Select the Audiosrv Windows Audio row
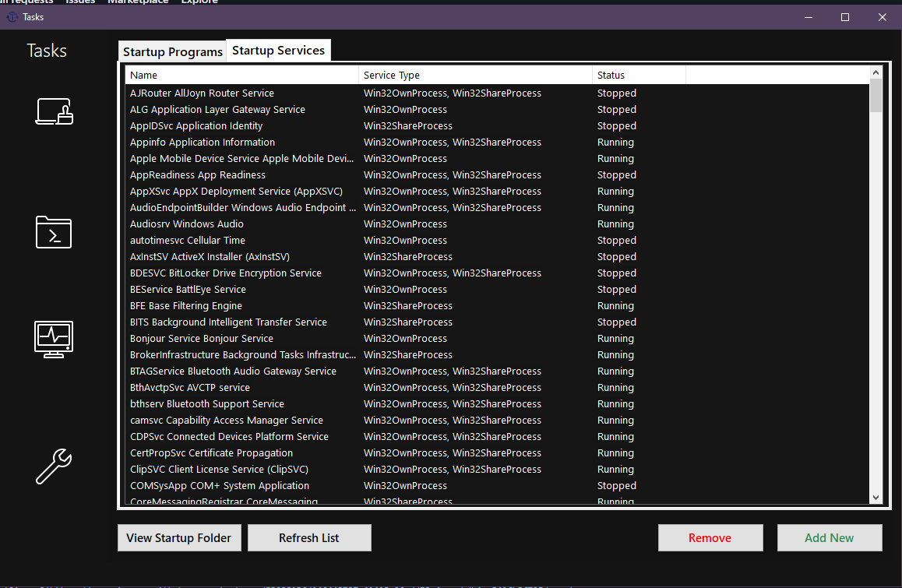The height and width of the screenshot is (588, 902). [497, 224]
